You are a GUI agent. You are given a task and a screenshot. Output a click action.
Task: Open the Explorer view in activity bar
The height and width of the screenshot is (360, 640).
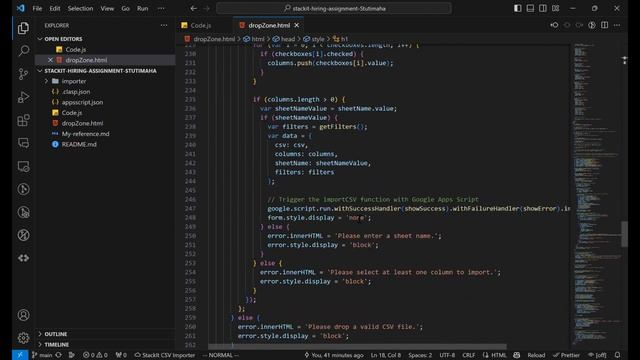point(23,28)
